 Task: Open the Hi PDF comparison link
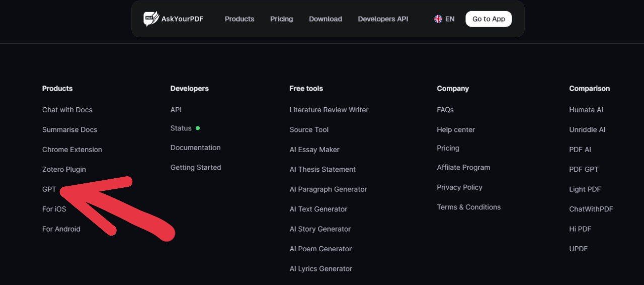point(580,229)
